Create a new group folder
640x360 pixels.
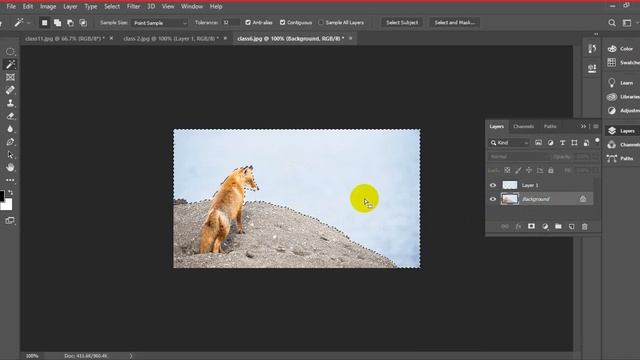click(x=558, y=227)
